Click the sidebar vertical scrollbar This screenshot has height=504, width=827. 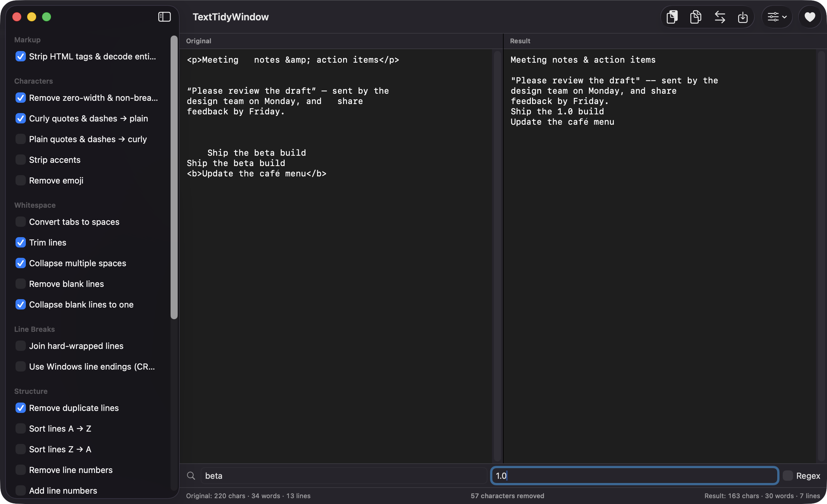[174, 177]
